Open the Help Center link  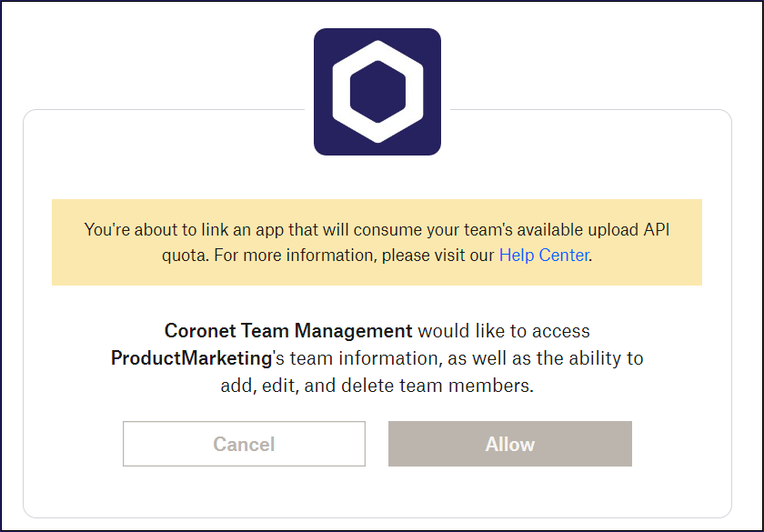(x=544, y=256)
